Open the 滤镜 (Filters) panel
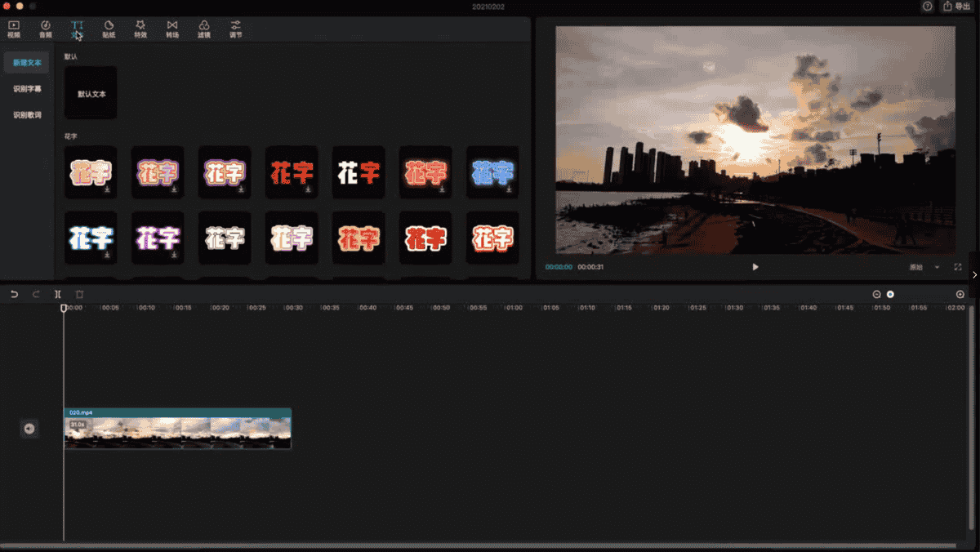Screen dimensions: 980x552 point(204,29)
